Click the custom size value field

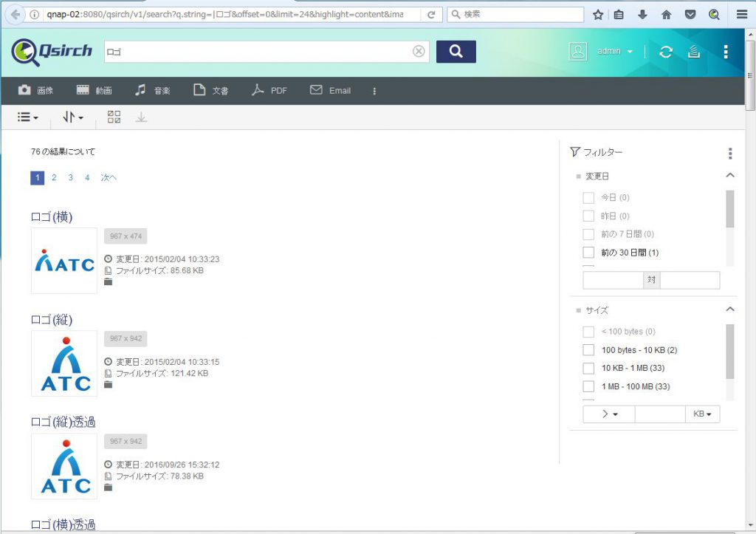pos(660,414)
